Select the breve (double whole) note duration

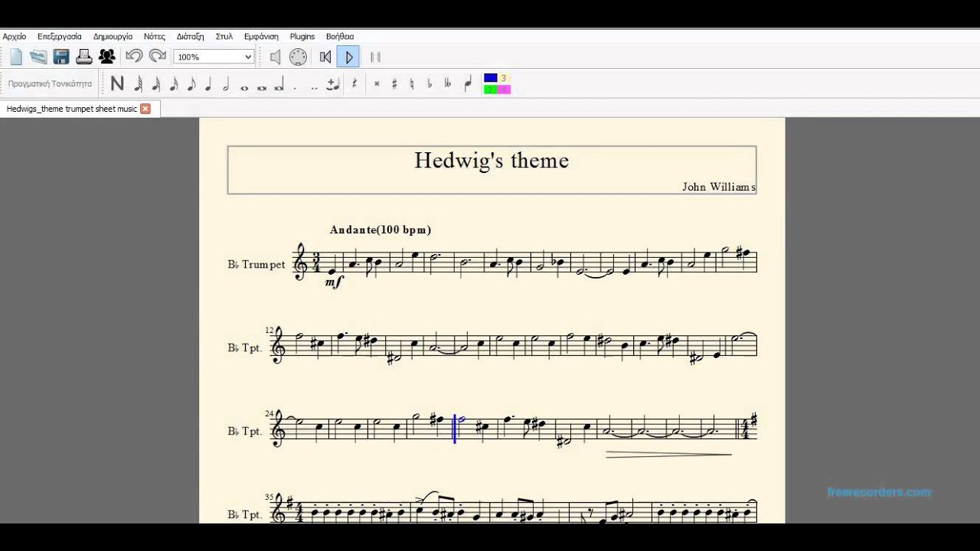(262, 86)
